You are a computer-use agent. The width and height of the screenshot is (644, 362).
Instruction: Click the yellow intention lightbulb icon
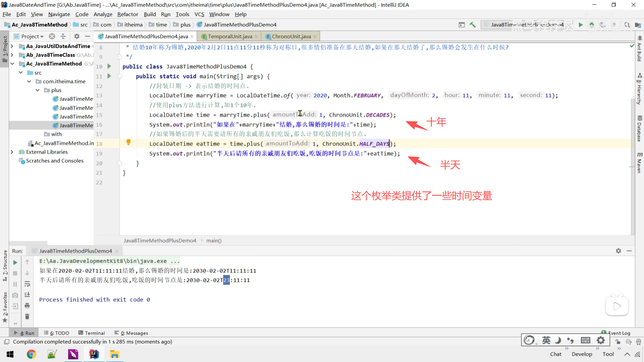tap(128, 142)
